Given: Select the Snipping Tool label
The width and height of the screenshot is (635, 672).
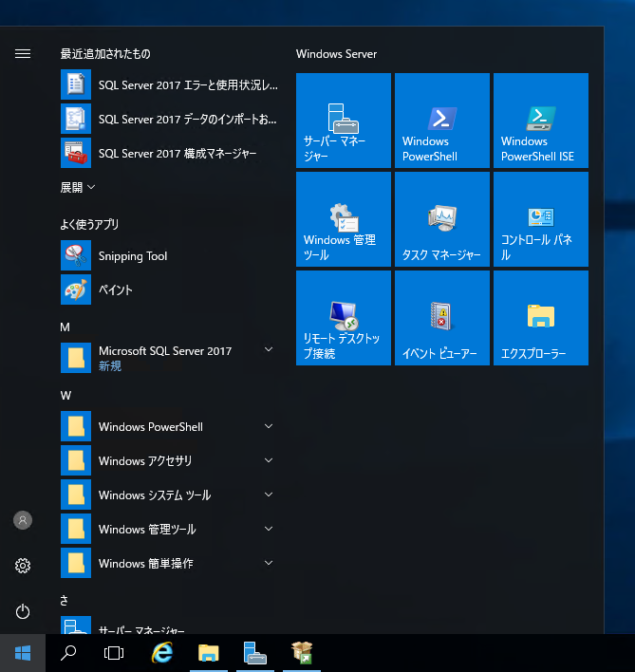Looking at the screenshot, I should point(133,256).
